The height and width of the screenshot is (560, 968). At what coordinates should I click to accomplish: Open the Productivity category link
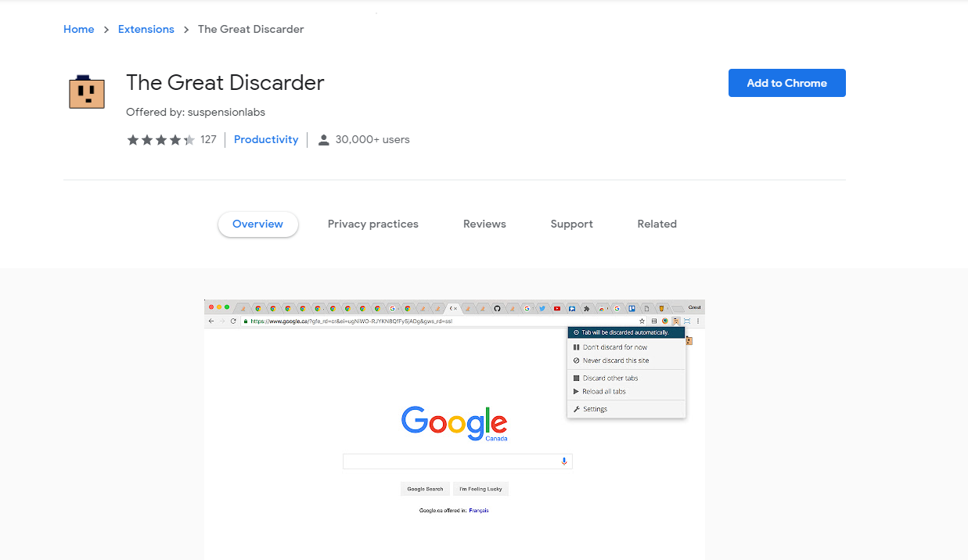pos(266,140)
